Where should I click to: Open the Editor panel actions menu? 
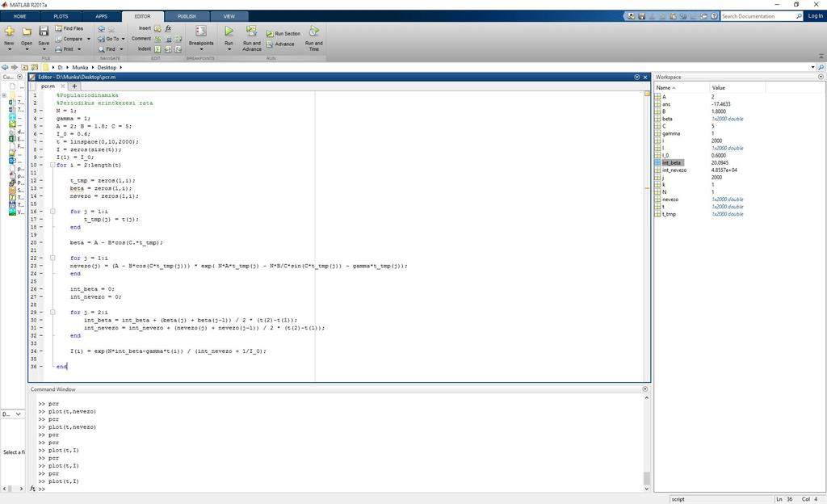[x=636, y=77]
